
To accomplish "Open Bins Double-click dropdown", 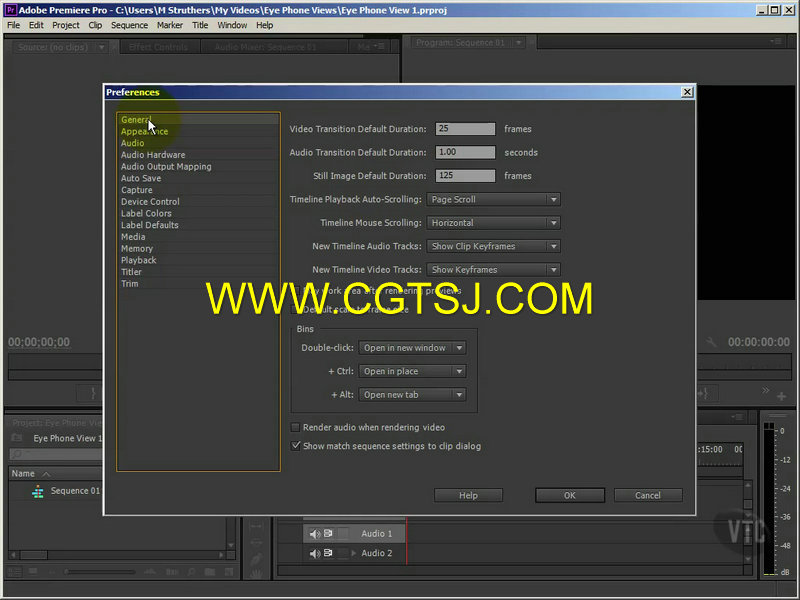I will [412, 348].
